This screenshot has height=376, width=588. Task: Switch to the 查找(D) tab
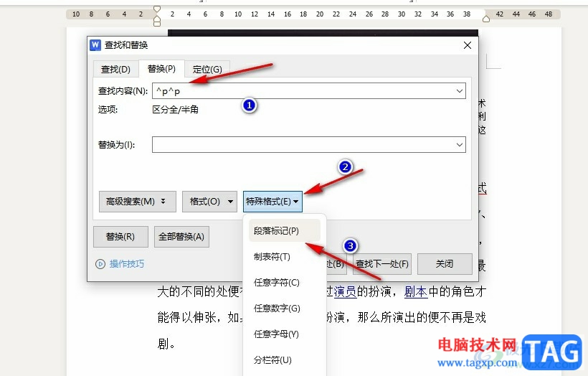point(115,70)
